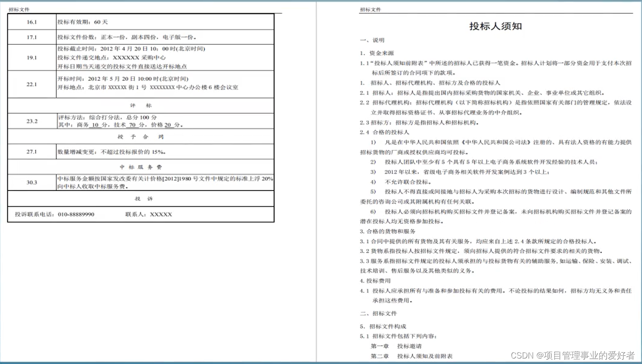Select the table cell numbered "19.1"
The height and width of the screenshot is (364, 642).
(32, 58)
